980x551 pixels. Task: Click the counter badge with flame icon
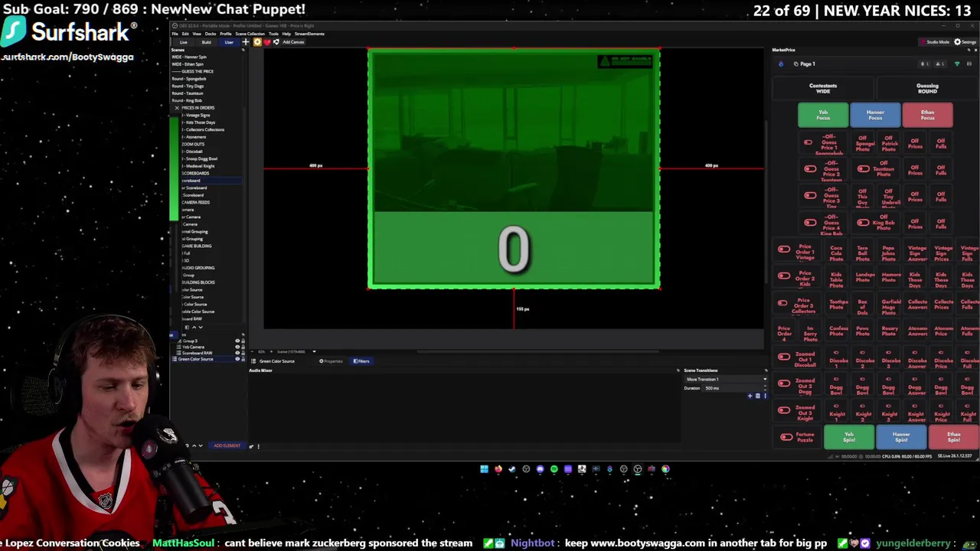pos(925,64)
